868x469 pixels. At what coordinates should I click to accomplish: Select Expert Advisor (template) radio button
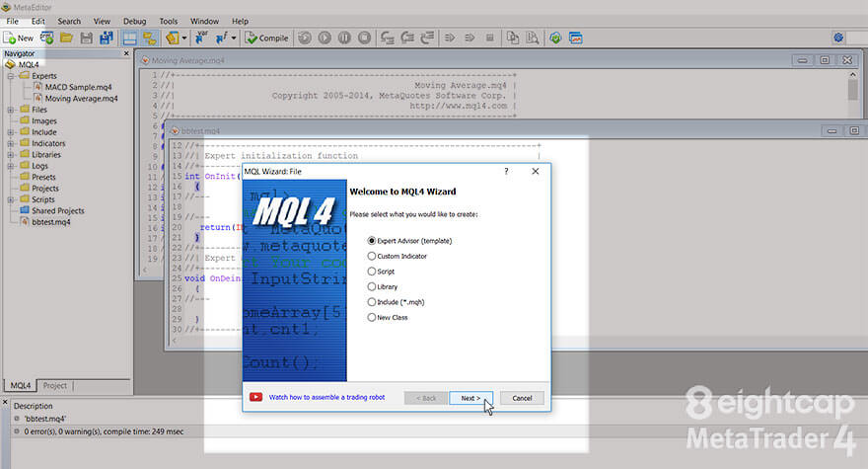372,241
